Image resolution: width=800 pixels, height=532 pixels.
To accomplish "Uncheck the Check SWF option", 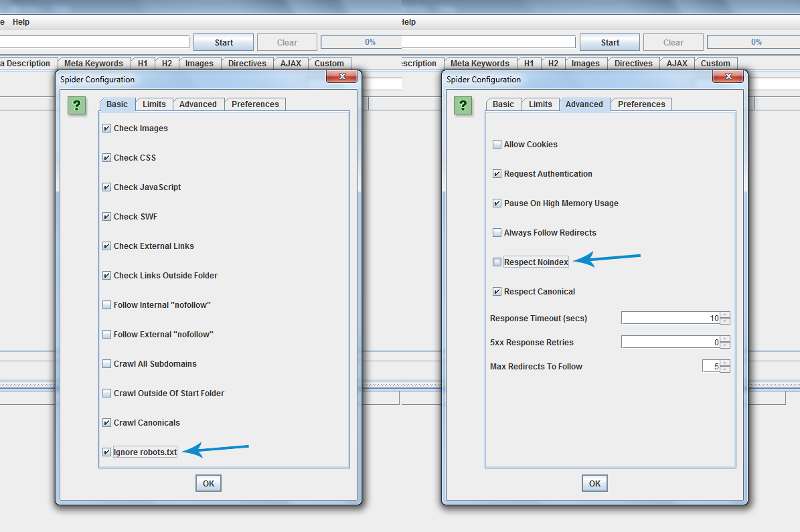I will [x=106, y=217].
